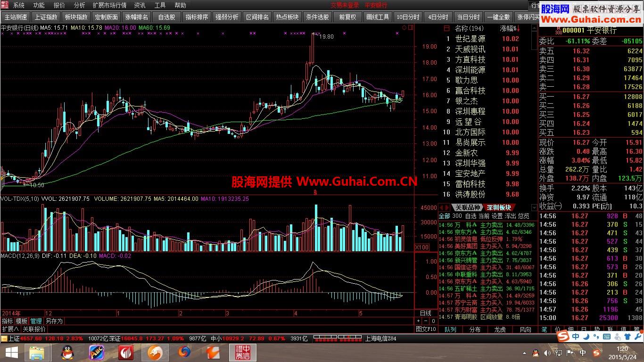Image resolution: width=644 pixels, height=362 pixels.
Task: Open the 帮助 menu
Action: (180, 6)
